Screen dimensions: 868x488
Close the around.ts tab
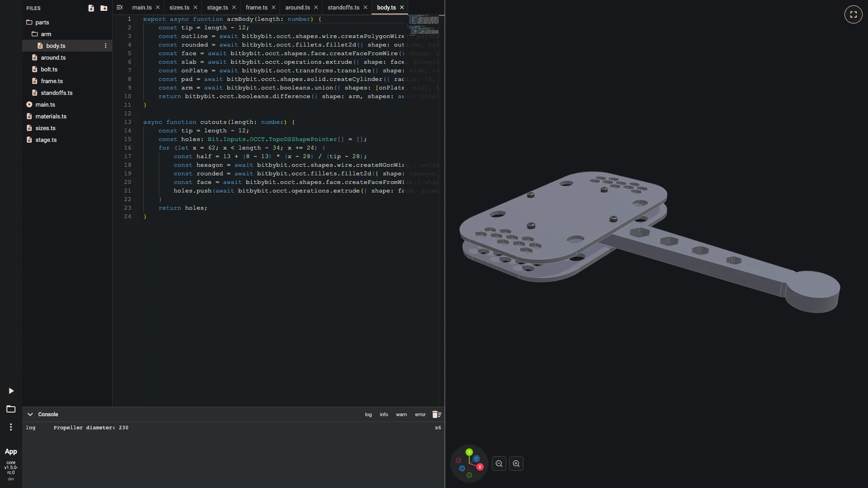click(x=316, y=8)
